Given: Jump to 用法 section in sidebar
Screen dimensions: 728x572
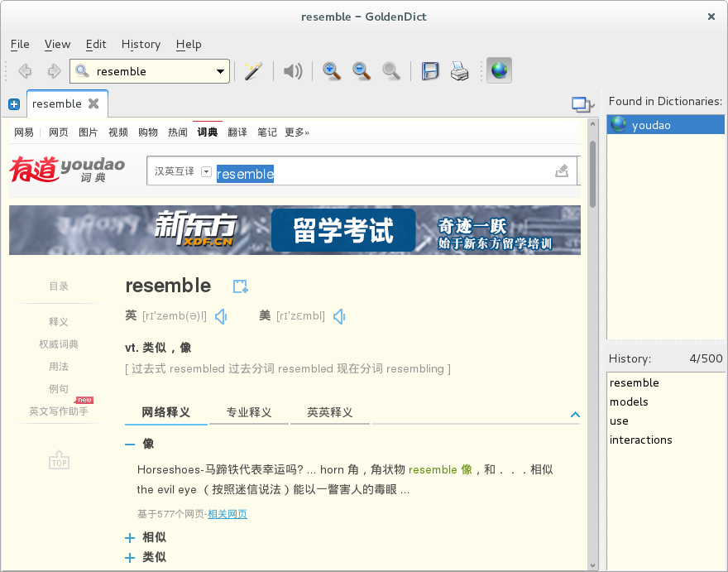Looking at the screenshot, I should tap(59, 367).
